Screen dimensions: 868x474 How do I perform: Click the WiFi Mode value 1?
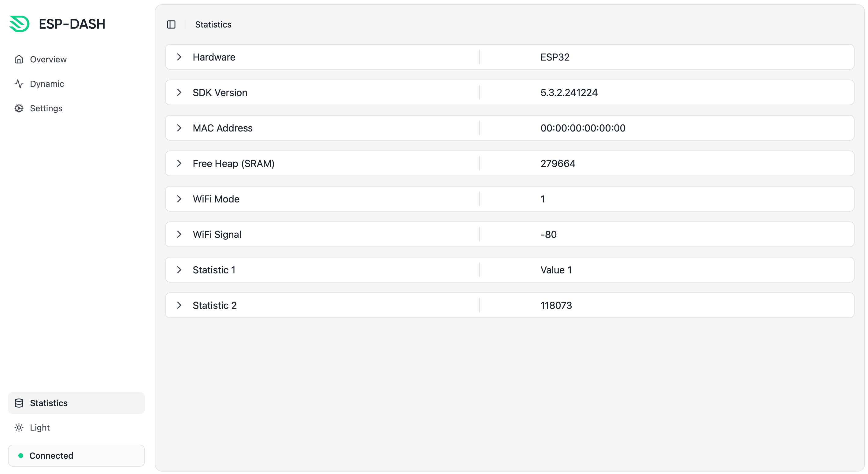[543, 199]
